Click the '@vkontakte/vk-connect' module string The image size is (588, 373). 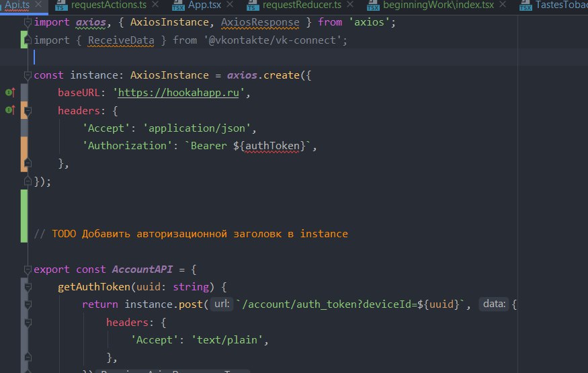[273, 40]
